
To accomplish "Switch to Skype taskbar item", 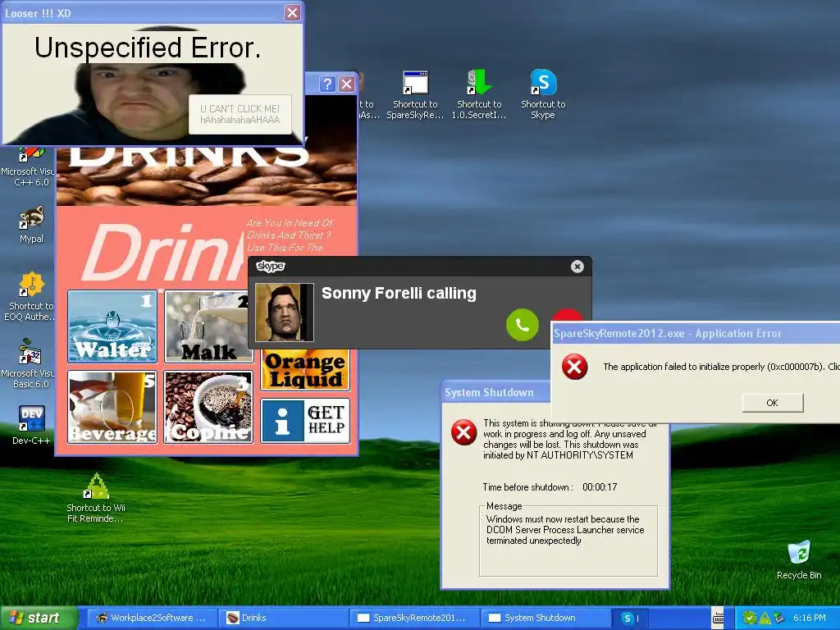I will (631, 618).
